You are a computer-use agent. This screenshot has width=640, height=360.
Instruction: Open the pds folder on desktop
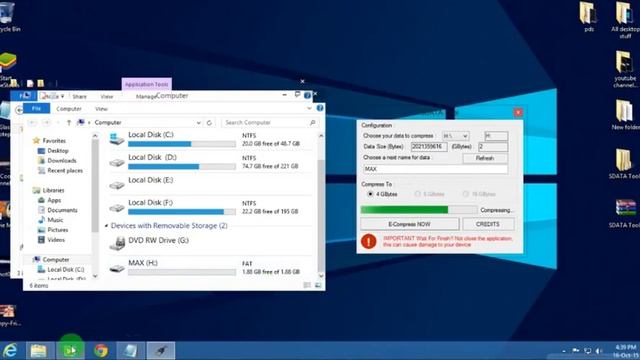coord(589,17)
